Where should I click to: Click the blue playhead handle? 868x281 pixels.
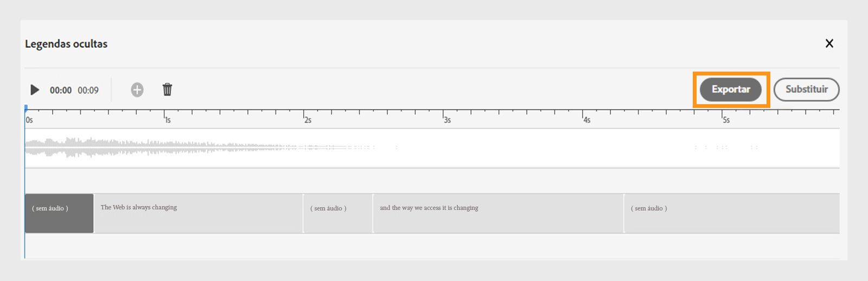point(25,108)
